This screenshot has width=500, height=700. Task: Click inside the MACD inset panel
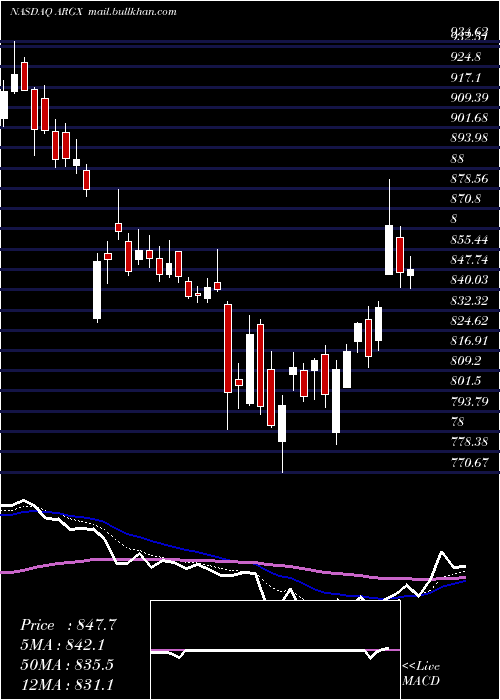point(275,650)
